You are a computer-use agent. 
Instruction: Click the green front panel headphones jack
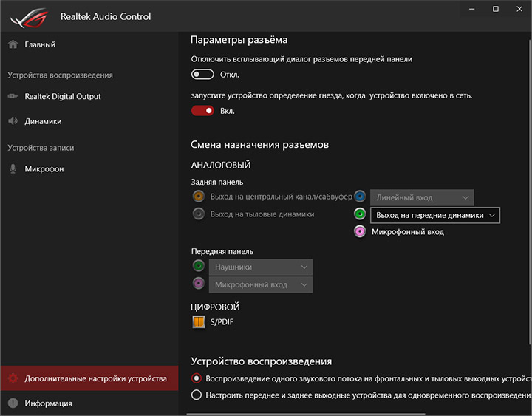coord(198,267)
